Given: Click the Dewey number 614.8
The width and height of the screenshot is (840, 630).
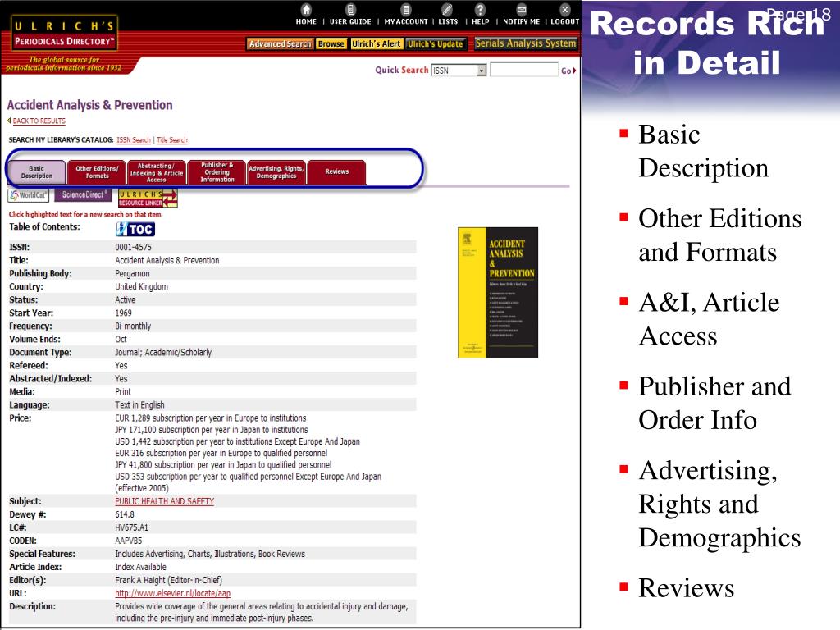Looking at the screenshot, I should pos(124,515).
